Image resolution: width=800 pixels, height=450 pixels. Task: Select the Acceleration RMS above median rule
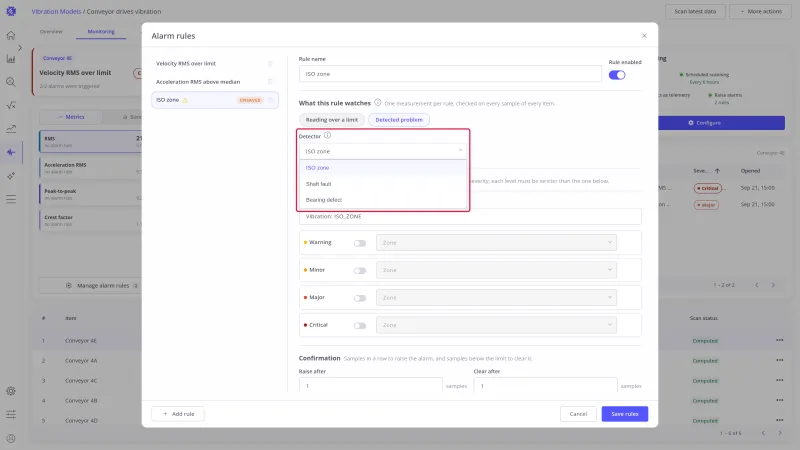(x=214, y=82)
